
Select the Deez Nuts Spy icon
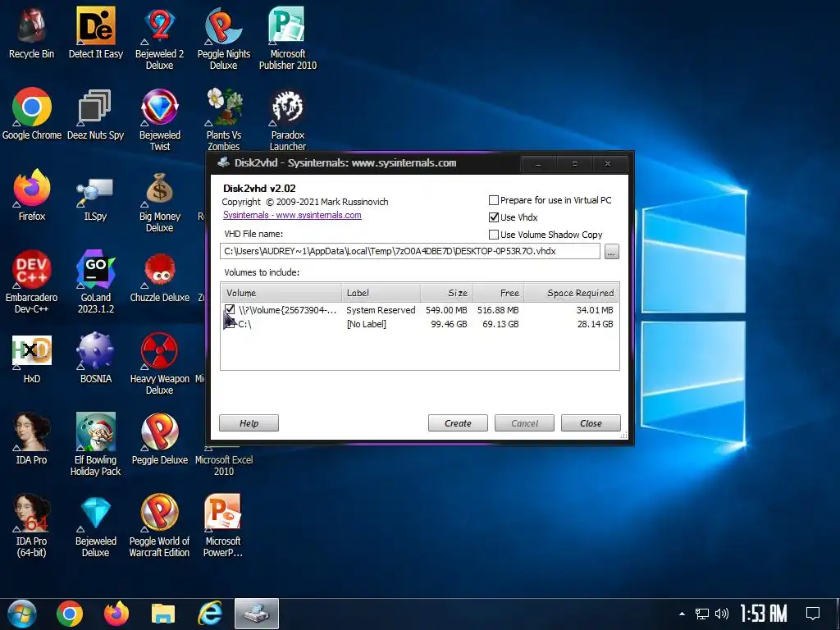point(95,115)
